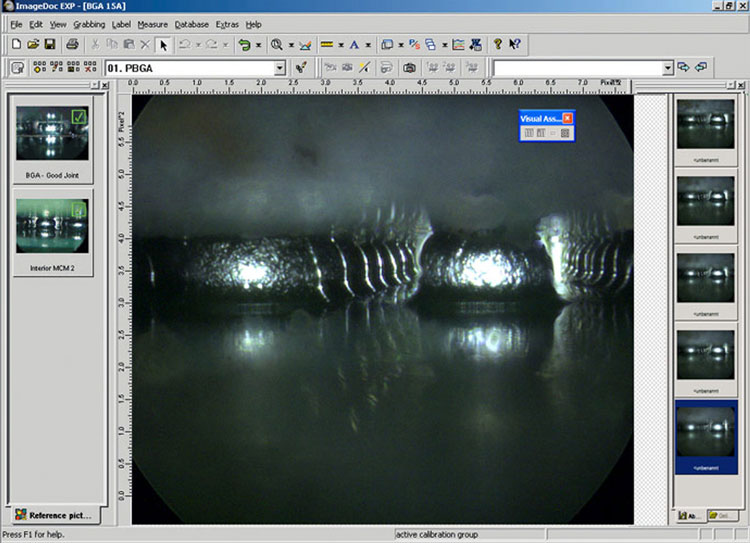Toggle green checkmark on BGA Good Joint thumbnail

(x=79, y=119)
